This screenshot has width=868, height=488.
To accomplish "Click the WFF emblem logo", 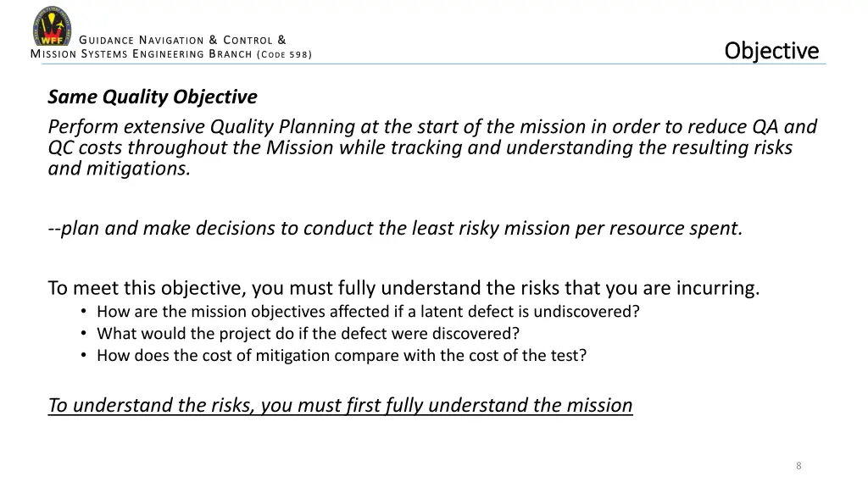I will coord(52,25).
